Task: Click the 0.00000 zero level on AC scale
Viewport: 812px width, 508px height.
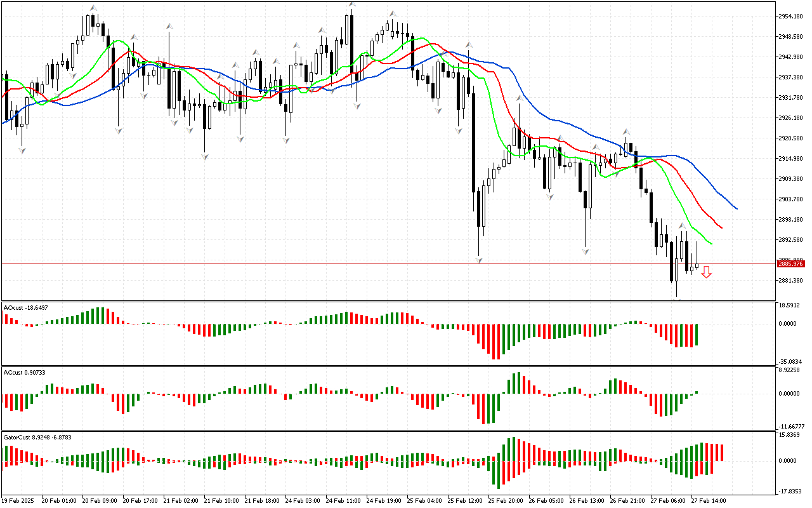Action: click(x=789, y=393)
